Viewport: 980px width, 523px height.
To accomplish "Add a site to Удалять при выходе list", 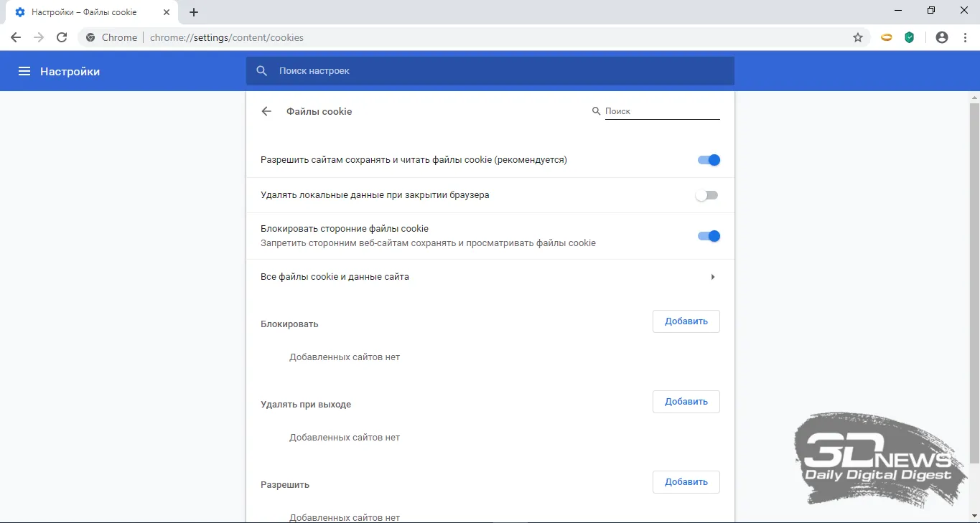I will 686,402.
